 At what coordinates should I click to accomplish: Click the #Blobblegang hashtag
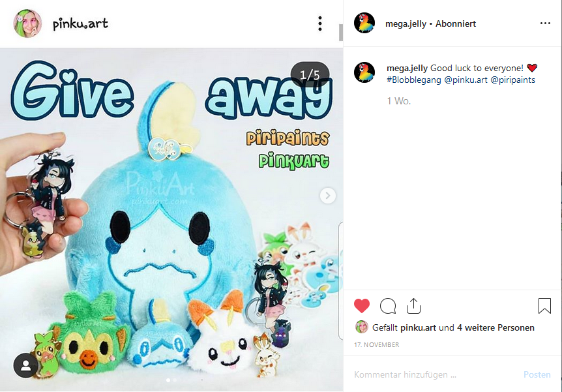pyautogui.click(x=414, y=80)
